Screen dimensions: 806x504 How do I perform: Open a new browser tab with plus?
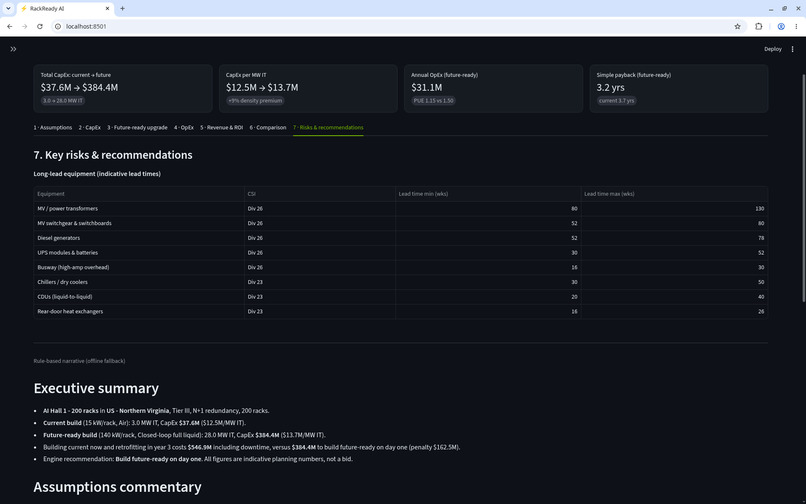point(122,9)
